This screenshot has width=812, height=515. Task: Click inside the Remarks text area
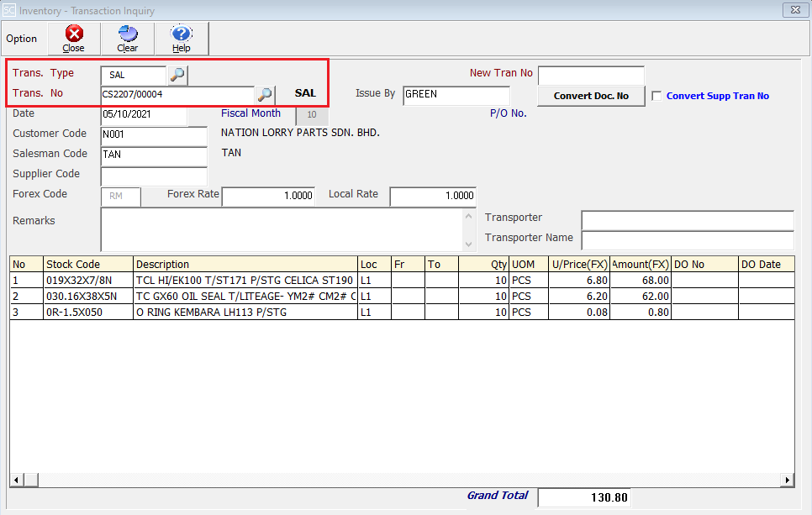click(x=282, y=230)
